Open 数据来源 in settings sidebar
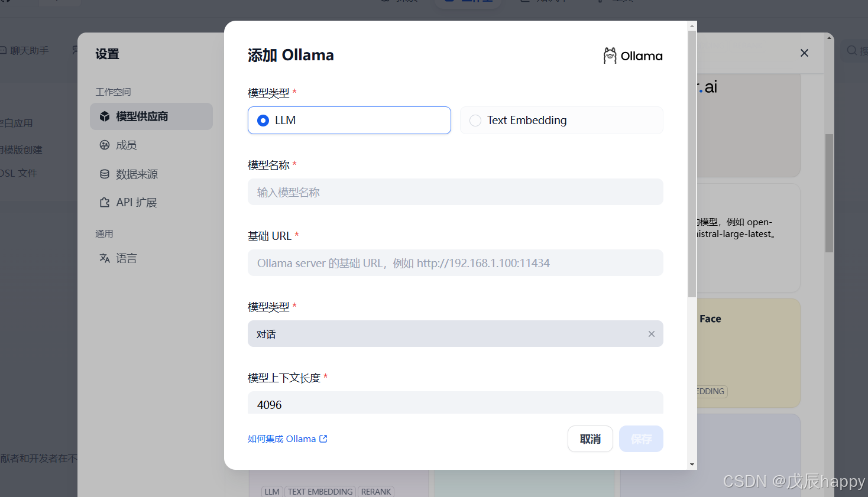This screenshot has height=497, width=868. (151, 174)
